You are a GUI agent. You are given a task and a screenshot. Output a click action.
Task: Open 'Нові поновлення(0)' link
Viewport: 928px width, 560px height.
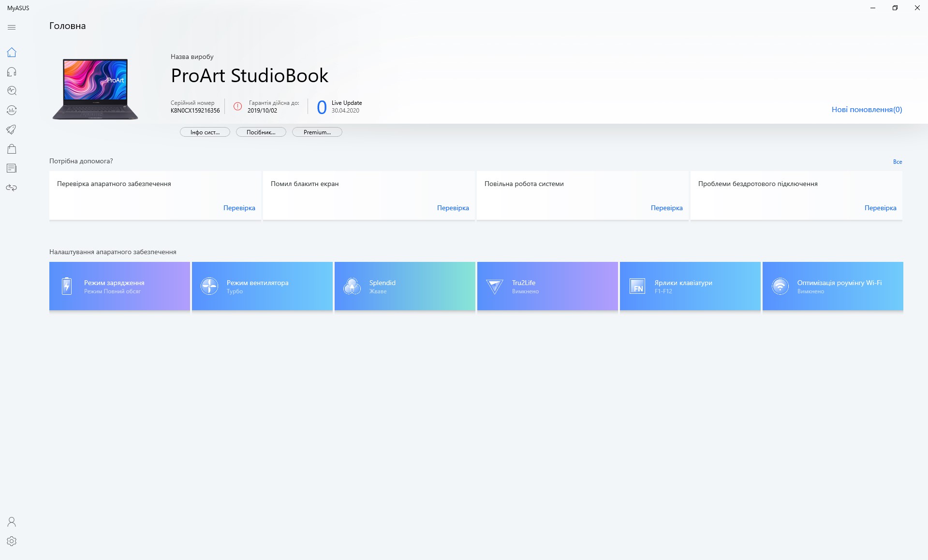pyautogui.click(x=867, y=110)
